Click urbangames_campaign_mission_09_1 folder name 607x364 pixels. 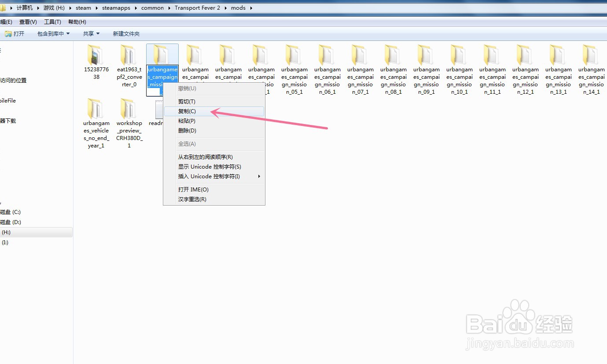(426, 81)
